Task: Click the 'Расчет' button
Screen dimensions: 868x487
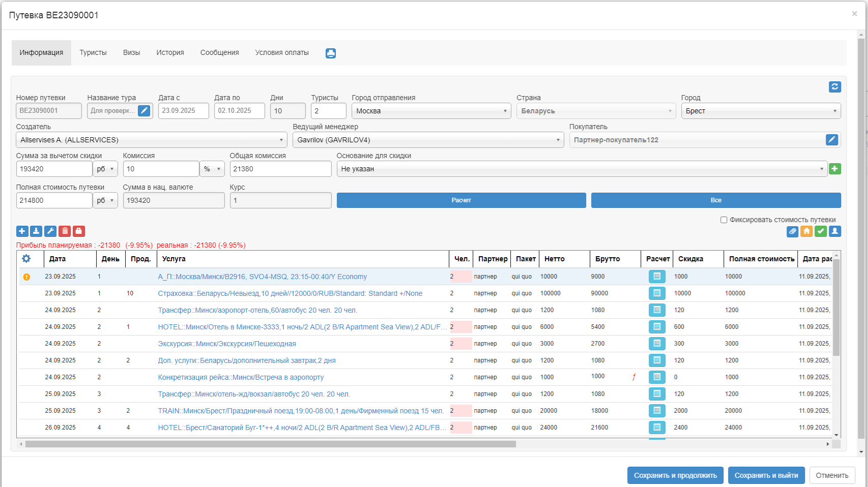Action: (x=461, y=200)
